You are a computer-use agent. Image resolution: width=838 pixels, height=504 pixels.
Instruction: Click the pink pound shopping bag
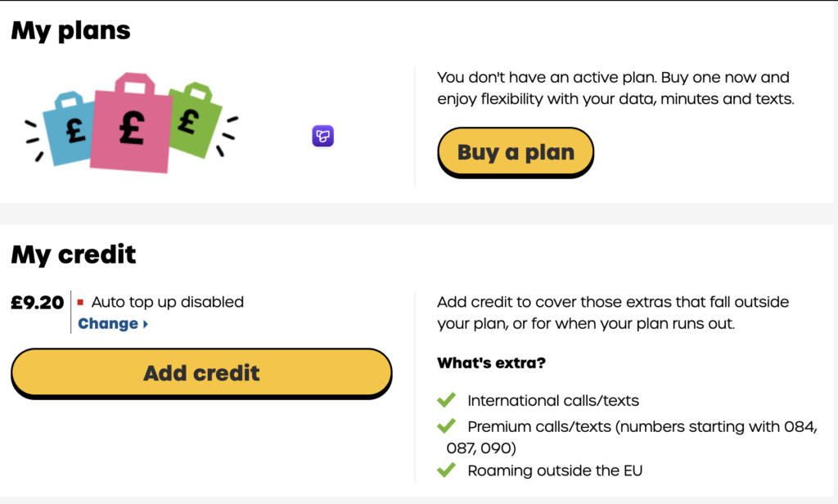coord(132,123)
